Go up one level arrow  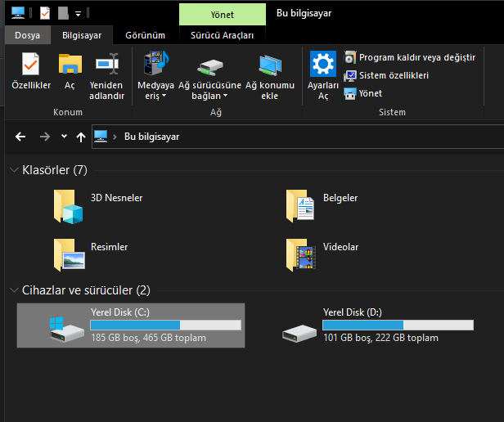81,137
